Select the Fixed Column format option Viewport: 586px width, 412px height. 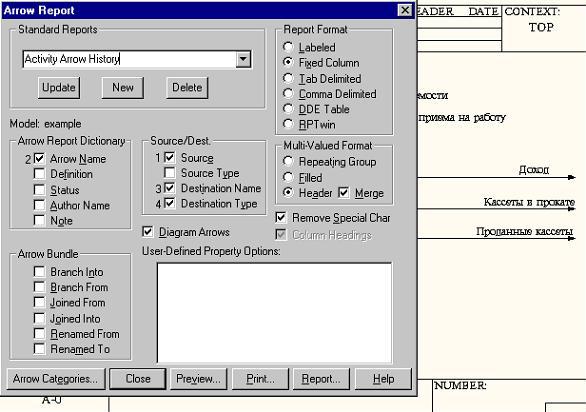coord(288,62)
